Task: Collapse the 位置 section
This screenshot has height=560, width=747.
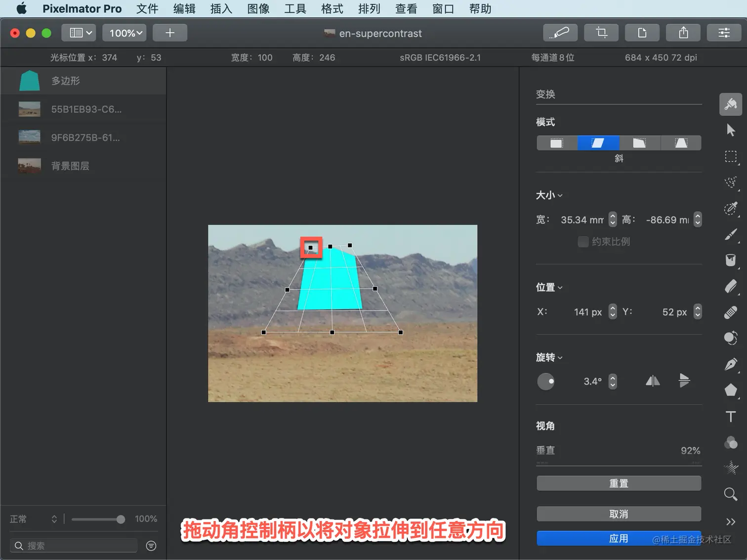Action: point(549,287)
